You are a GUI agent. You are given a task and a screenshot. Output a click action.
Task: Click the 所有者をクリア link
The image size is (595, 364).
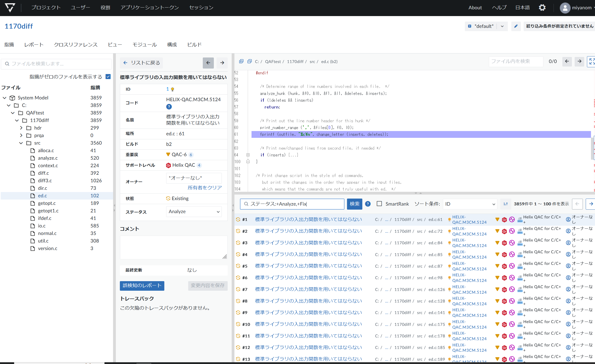pyautogui.click(x=205, y=188)
